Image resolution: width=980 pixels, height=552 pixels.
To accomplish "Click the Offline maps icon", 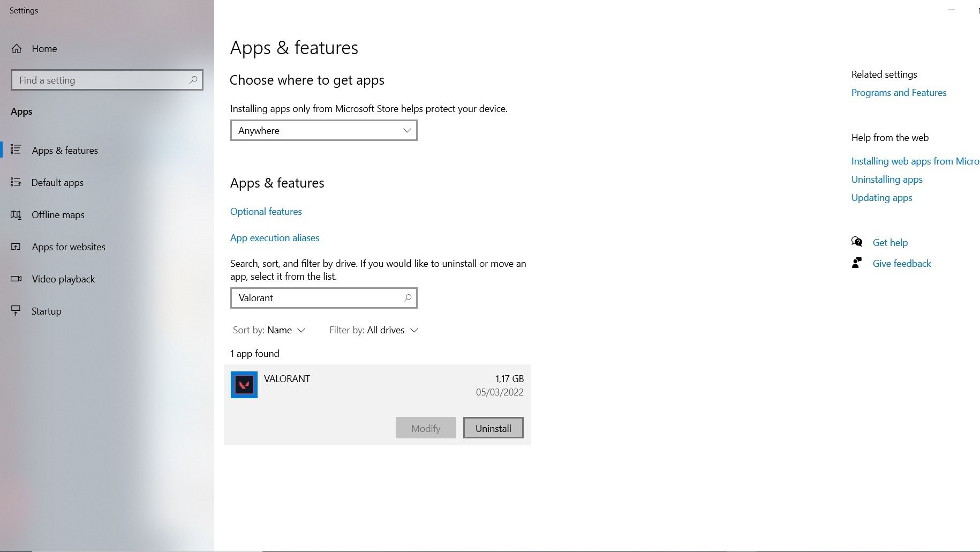I will click(16, 214).
